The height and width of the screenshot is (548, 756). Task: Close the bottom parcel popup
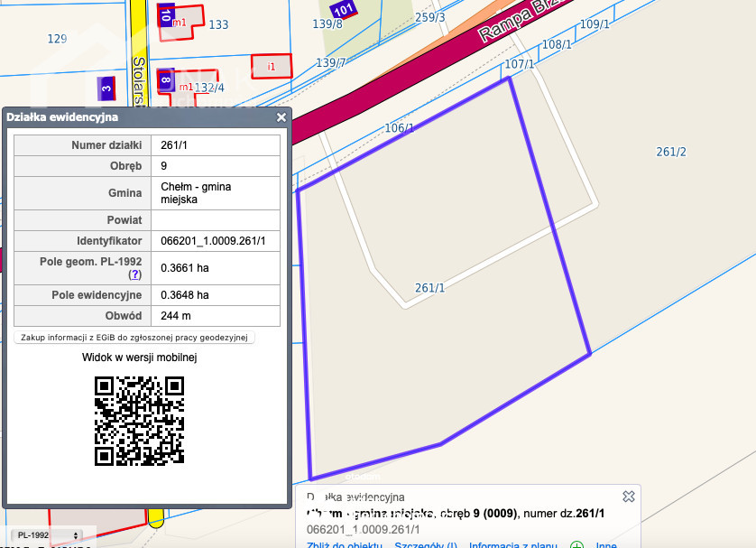[629, 497]
